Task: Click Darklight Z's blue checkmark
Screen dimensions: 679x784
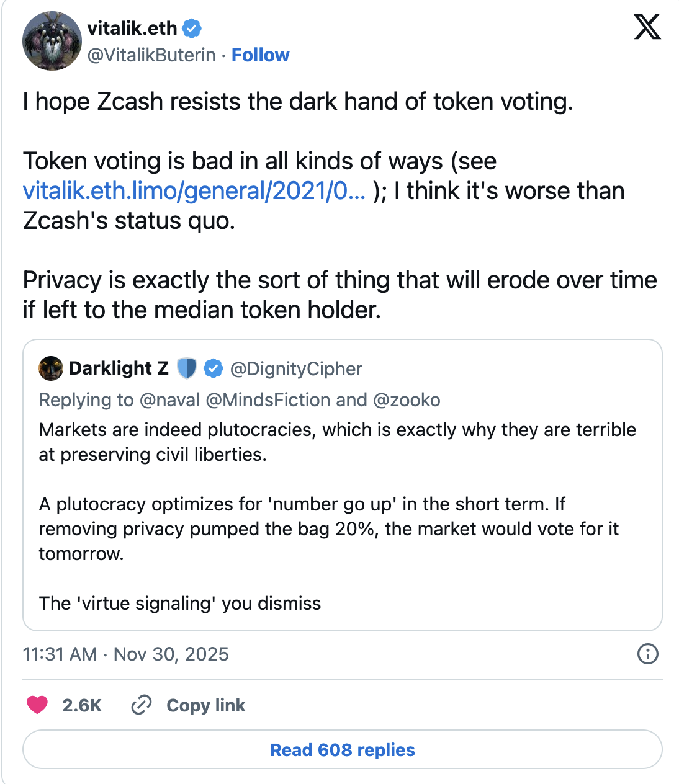Action: coord(214,368)
